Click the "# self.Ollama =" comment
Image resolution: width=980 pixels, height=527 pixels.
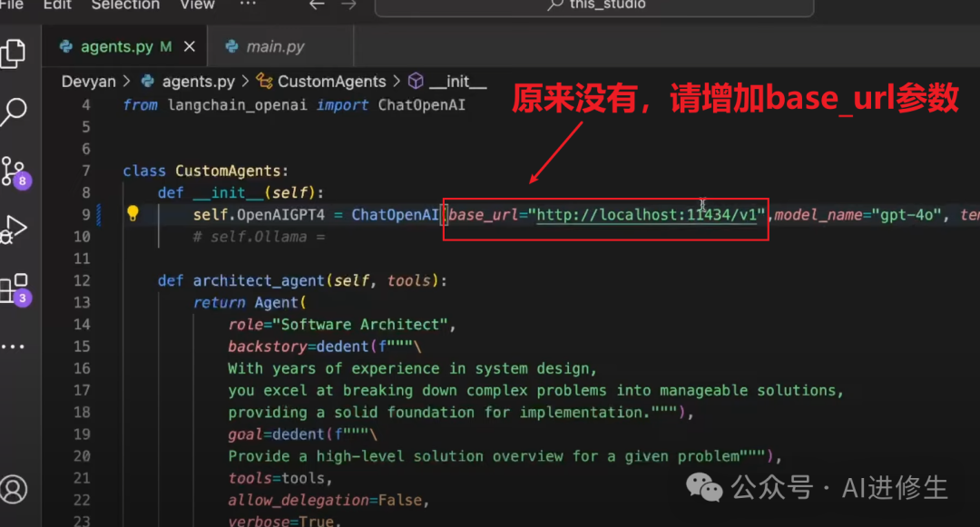pos(259,237)
